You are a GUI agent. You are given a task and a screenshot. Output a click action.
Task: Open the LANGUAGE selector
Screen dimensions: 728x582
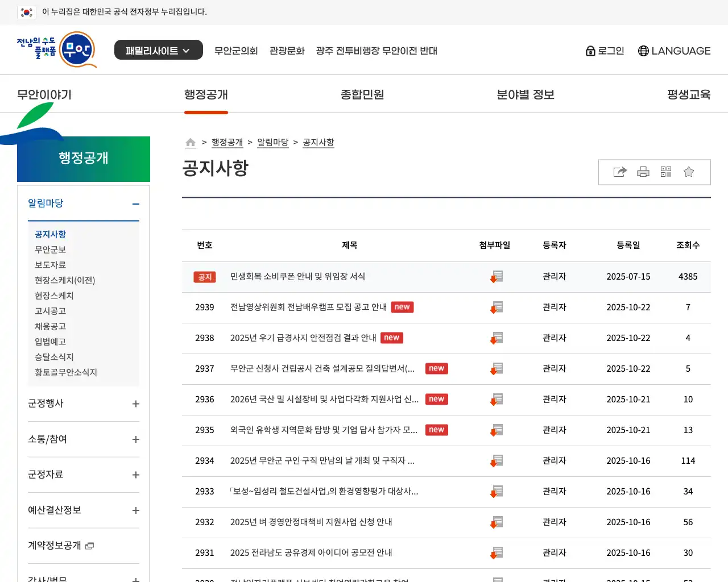click(x=674, y=51)
